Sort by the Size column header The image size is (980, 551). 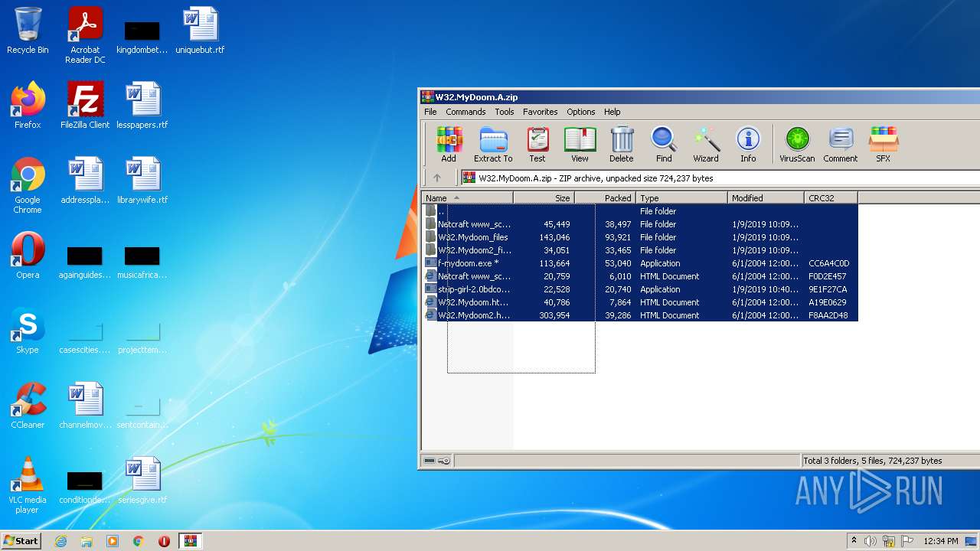(x=544, y=198)
